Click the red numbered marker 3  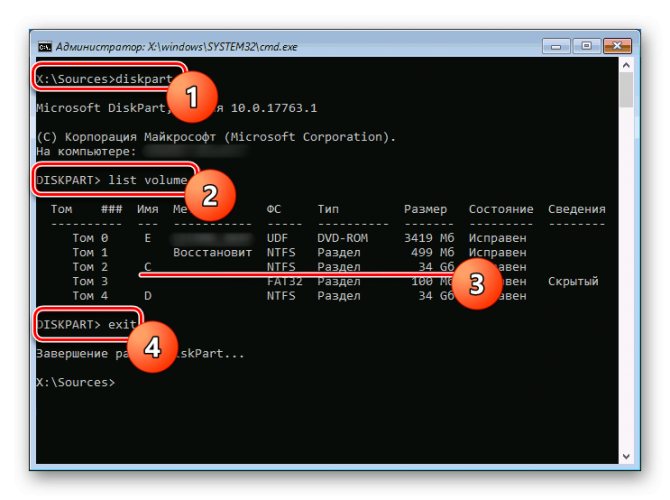pyautogui.click(x=475, y=282)
